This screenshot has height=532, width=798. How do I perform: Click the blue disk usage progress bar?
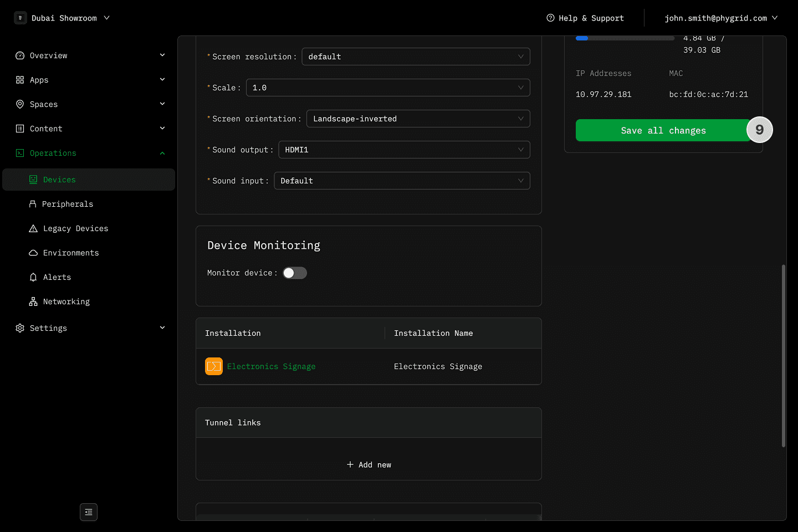pos(625,38)
